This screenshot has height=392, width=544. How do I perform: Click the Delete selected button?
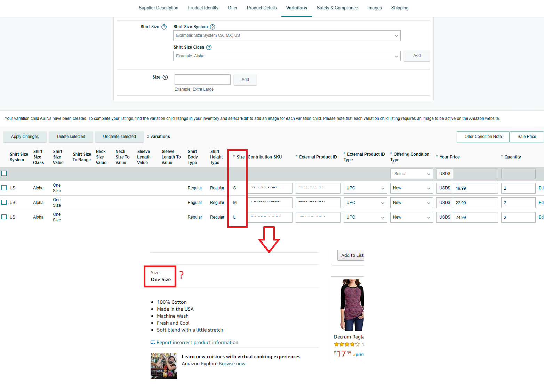pos(71,137)
